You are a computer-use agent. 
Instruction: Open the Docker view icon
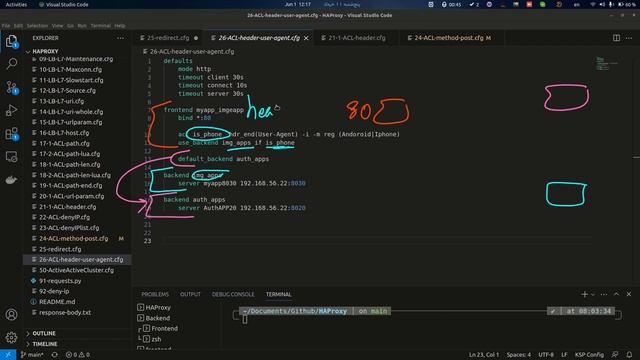11,180
